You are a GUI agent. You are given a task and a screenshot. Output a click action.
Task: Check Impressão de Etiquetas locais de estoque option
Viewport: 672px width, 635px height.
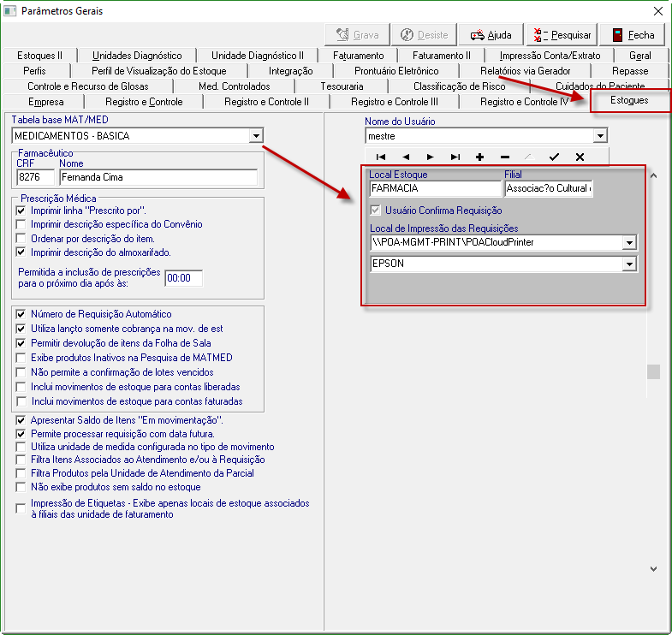click(x=21, y=508)
